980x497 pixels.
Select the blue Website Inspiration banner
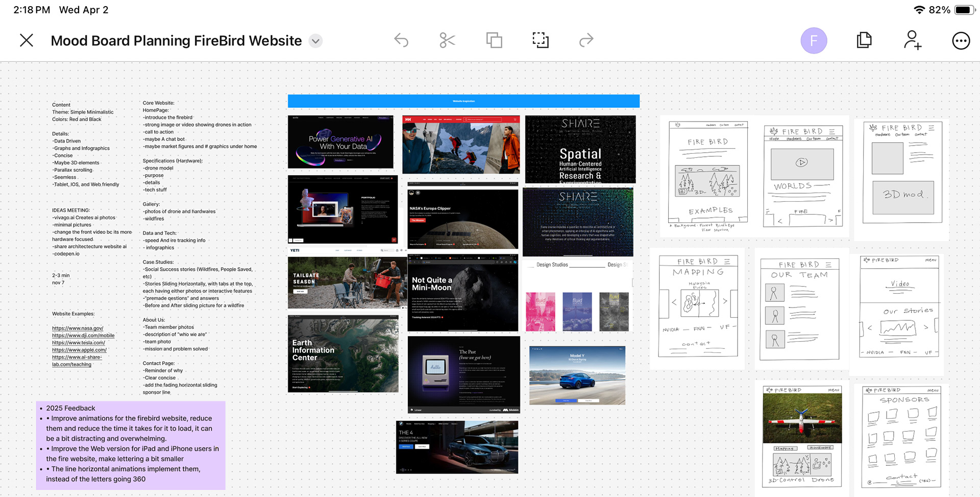tap(463, 101)
